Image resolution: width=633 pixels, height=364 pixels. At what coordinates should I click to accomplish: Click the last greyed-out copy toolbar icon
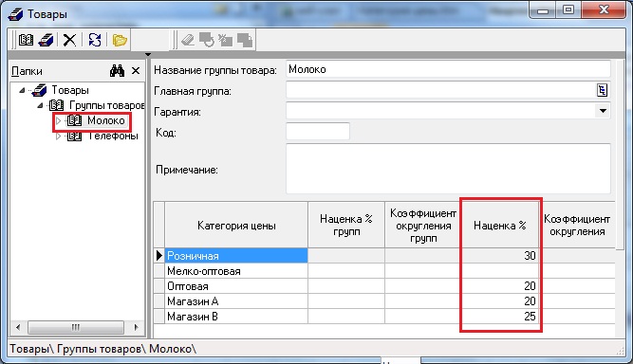coord(245,40)
